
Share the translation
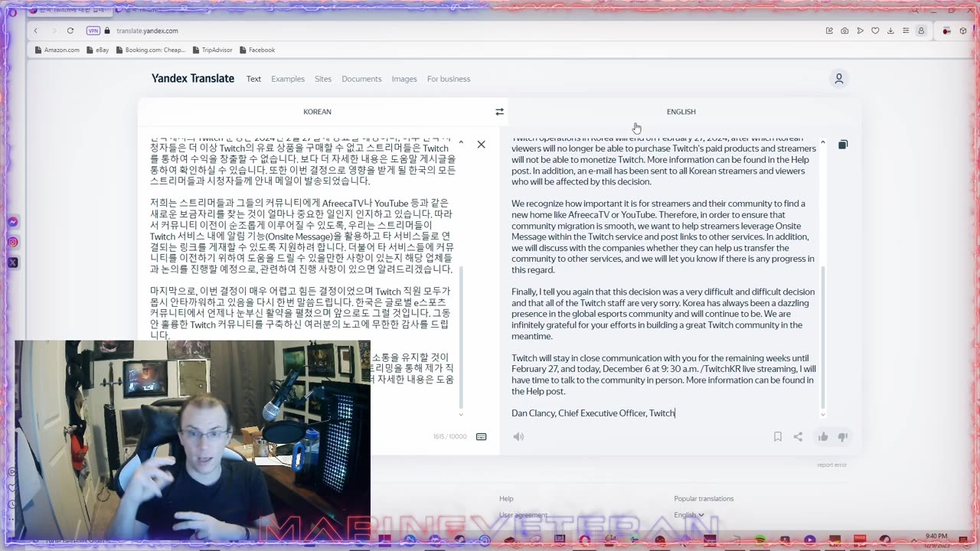pyautogui.click(x=798, y=436)
